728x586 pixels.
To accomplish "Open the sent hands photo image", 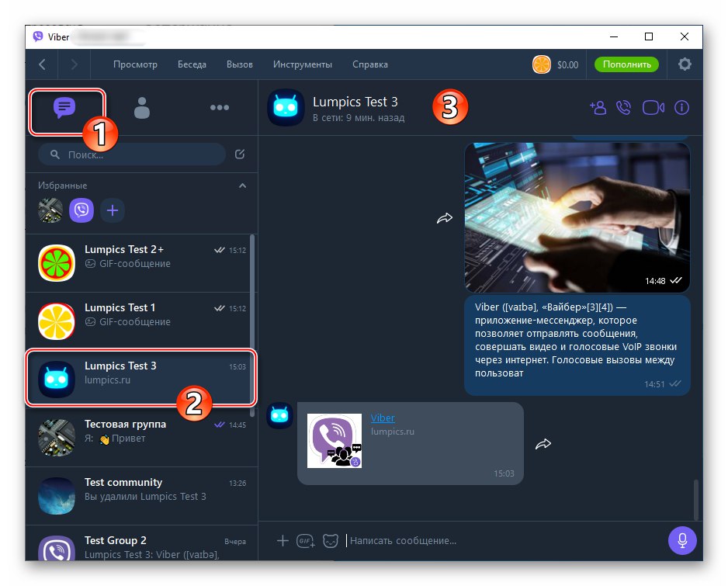I will pyautogui.click(x=577, y=217).
